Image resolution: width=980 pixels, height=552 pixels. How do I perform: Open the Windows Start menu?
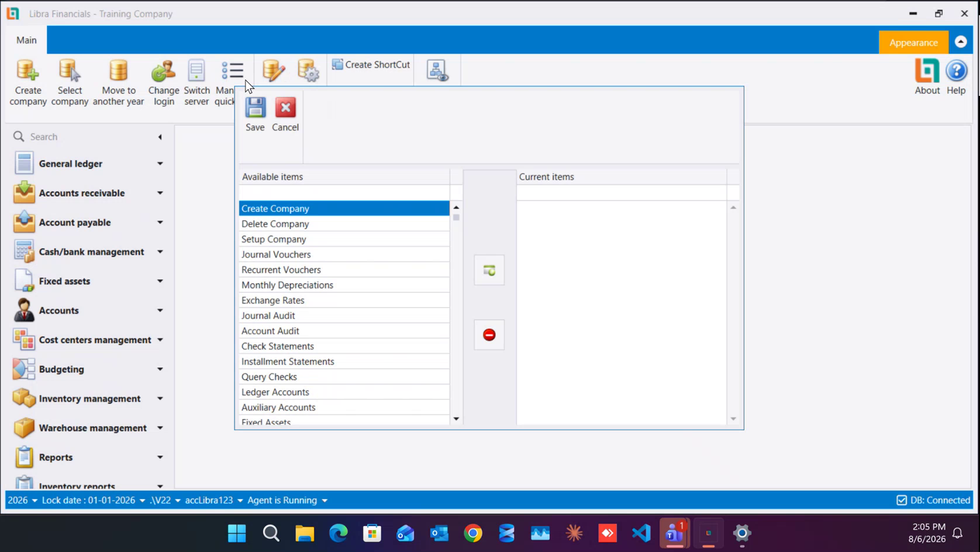(237, 533)
